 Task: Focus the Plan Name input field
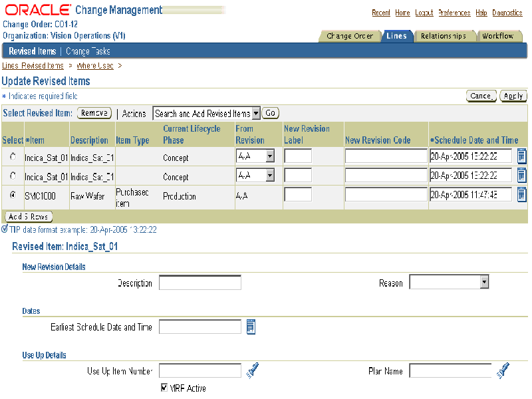coord(450,370)
